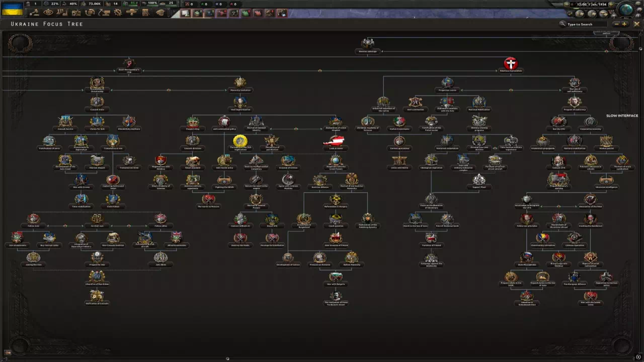Click the 'Type to Search' field
Screen dimensions: 644x362
pos(584,24)
